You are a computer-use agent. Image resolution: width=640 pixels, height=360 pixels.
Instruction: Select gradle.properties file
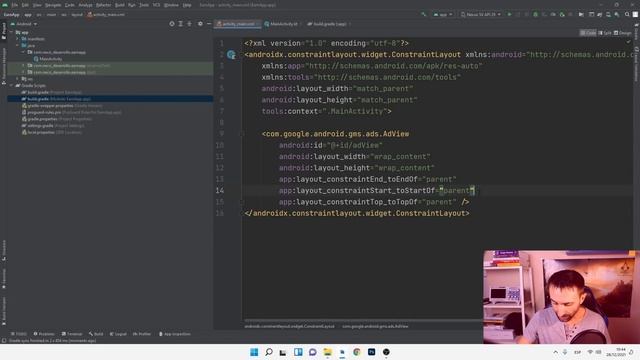pos(57,119)
